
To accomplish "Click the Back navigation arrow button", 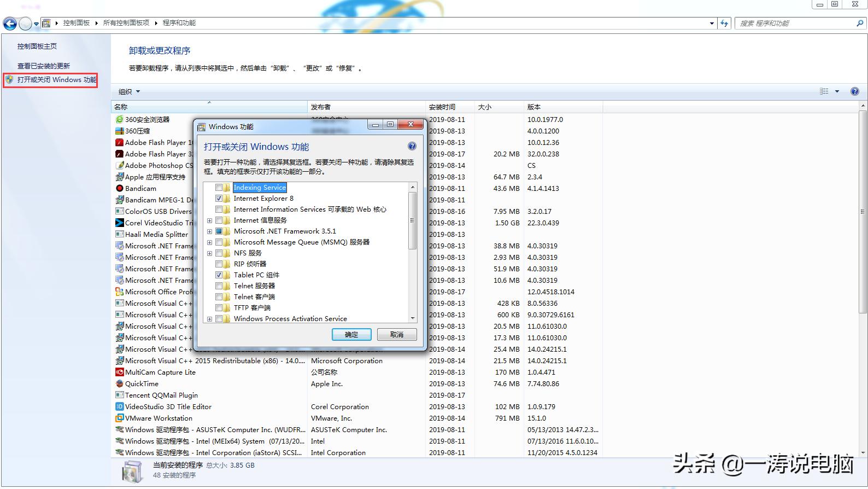I will (10, 24).
